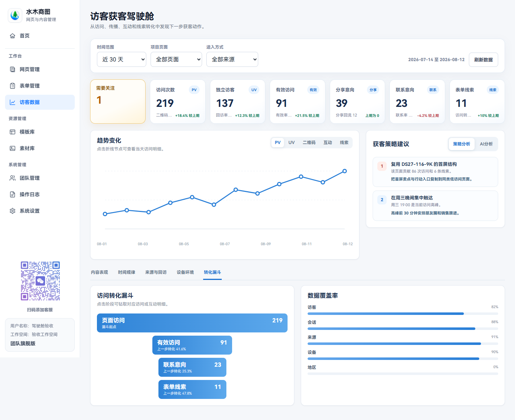The width and height of the screenshot is (515, 420).
Task: Open the 内容表现 tab
Action: coord(99,272)
